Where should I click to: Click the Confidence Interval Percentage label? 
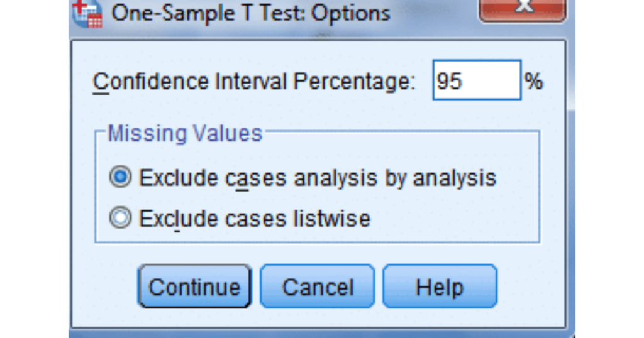tap(254, 82)
